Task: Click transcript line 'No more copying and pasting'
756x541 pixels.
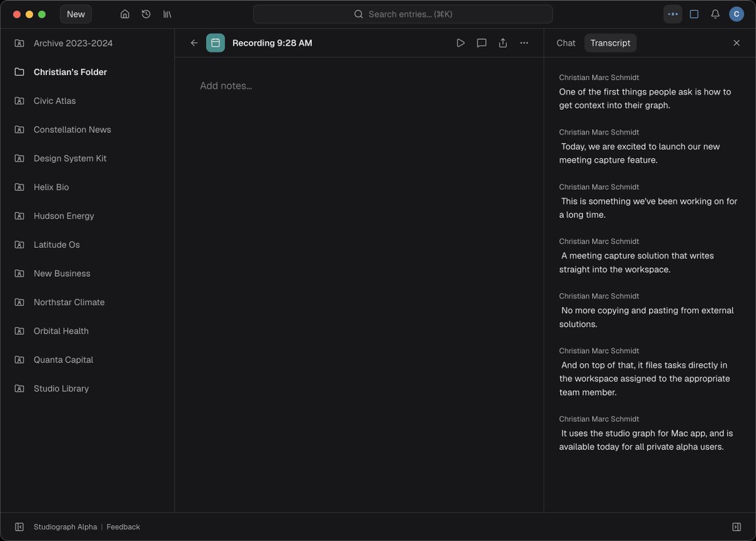Action: click(x=647, y=317)
